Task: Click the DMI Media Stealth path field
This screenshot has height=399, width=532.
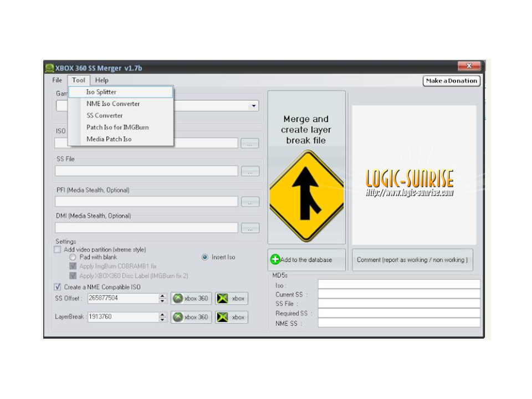Action: click(x=146, y=228)
